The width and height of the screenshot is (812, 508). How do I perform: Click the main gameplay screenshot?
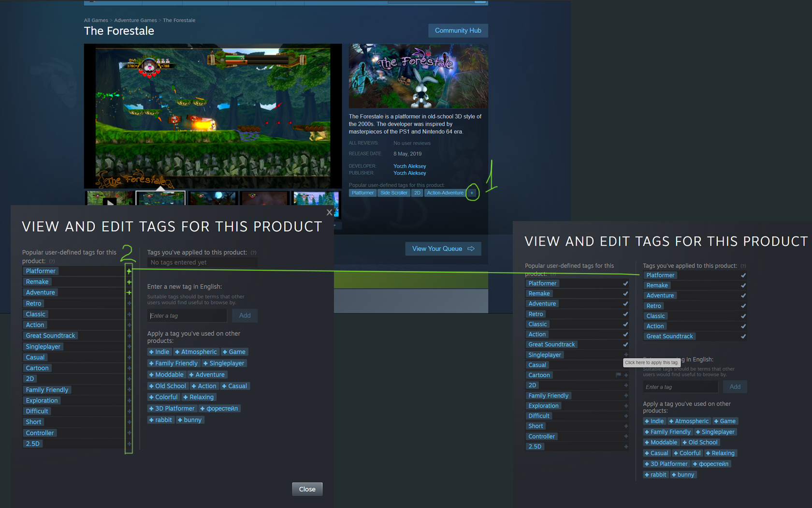point(213,116)
